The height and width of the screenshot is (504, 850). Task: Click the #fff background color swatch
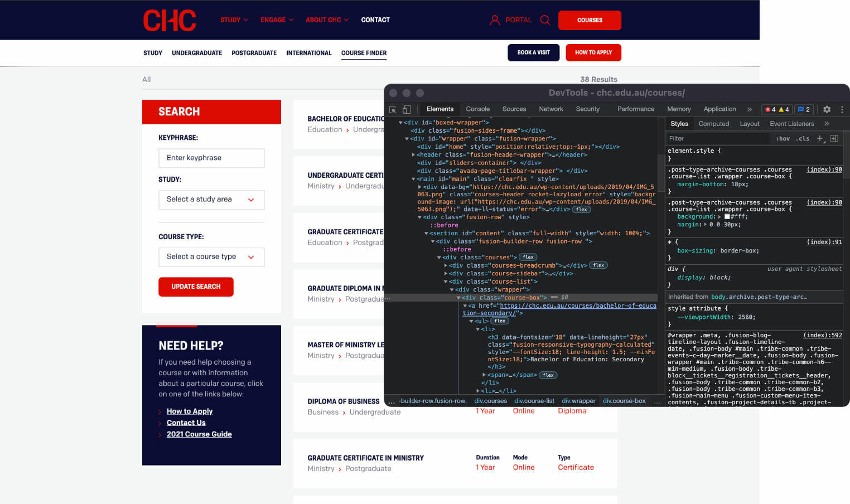[727, 216]
